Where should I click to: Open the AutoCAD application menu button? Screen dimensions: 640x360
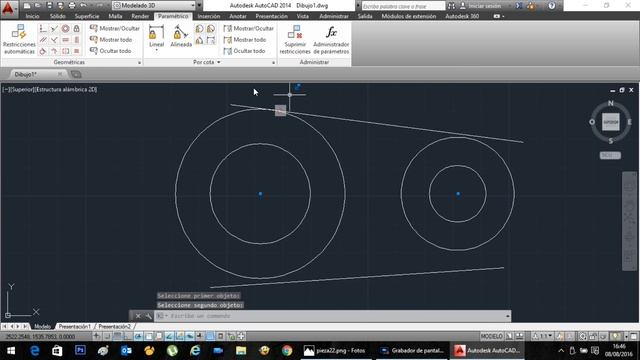tap(8, 8)
